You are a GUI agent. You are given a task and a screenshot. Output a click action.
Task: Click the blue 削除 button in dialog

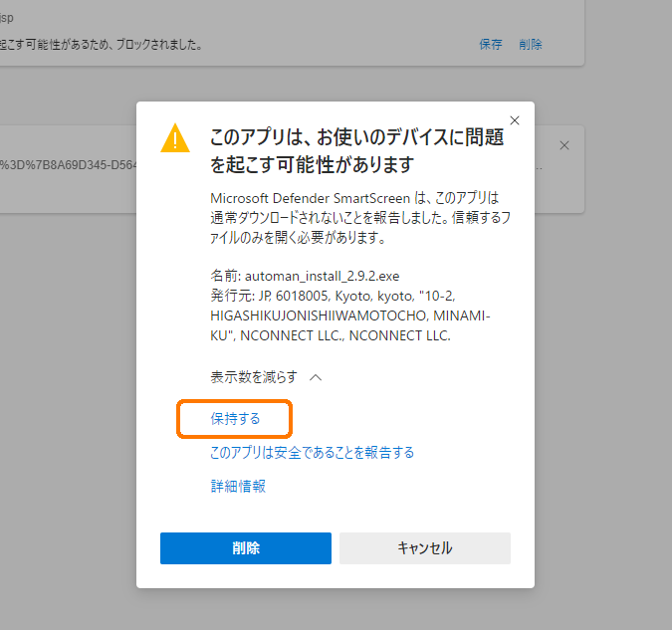point(246,548)
